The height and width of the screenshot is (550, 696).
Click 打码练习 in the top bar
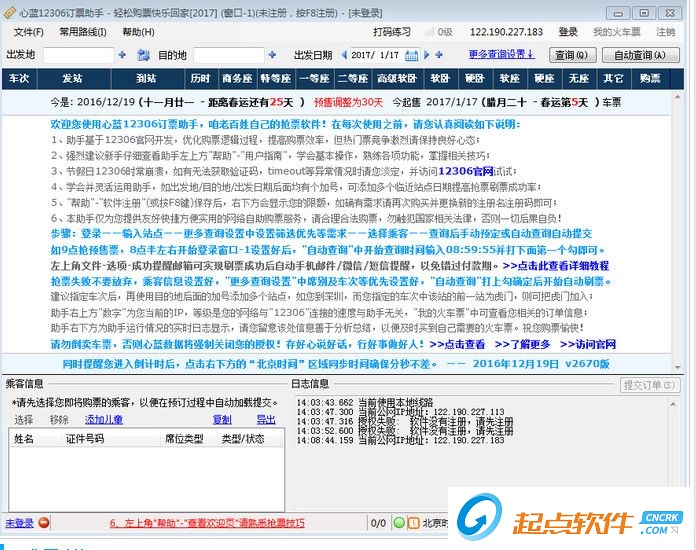[x=392, y=32]
